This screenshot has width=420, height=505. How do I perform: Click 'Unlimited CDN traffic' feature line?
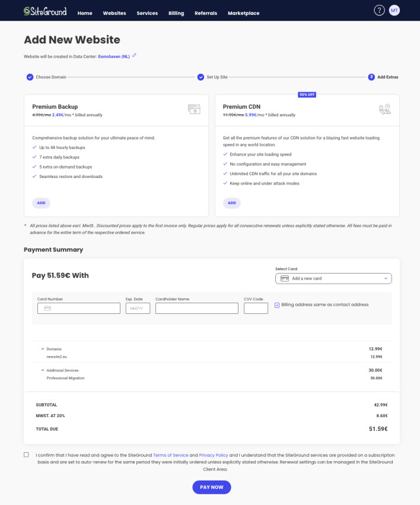[273, 174]
